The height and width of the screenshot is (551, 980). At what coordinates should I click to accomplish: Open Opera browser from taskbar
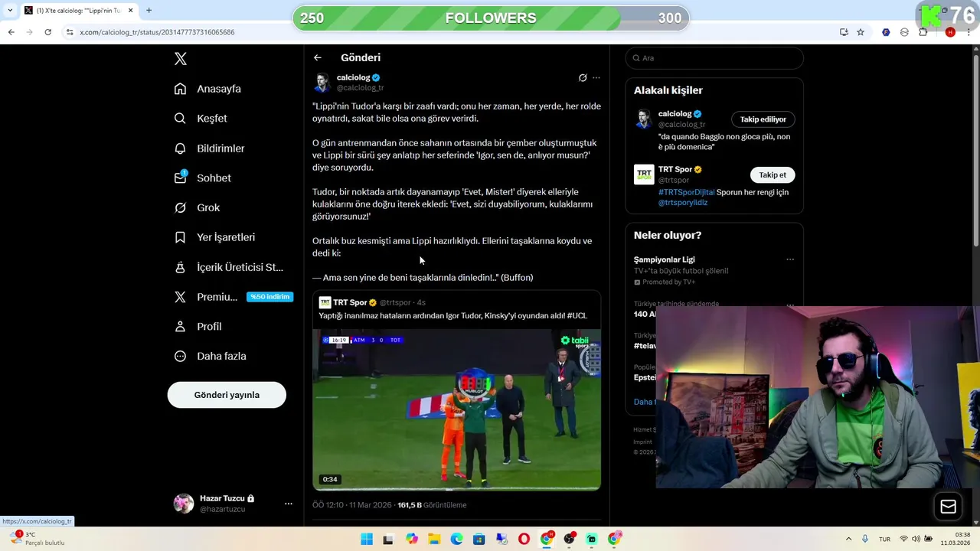point(524,540)
